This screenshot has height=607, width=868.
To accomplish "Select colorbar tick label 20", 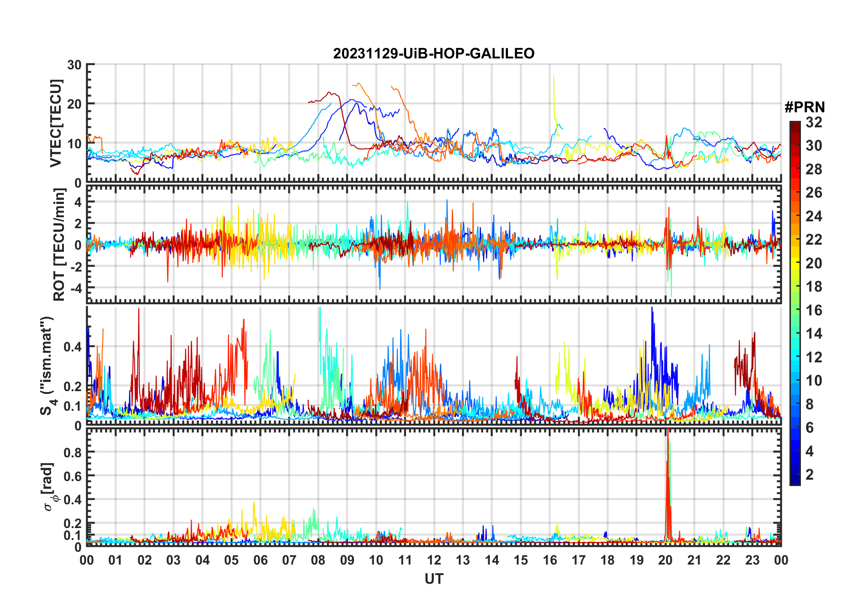I will tap(814, 263).
